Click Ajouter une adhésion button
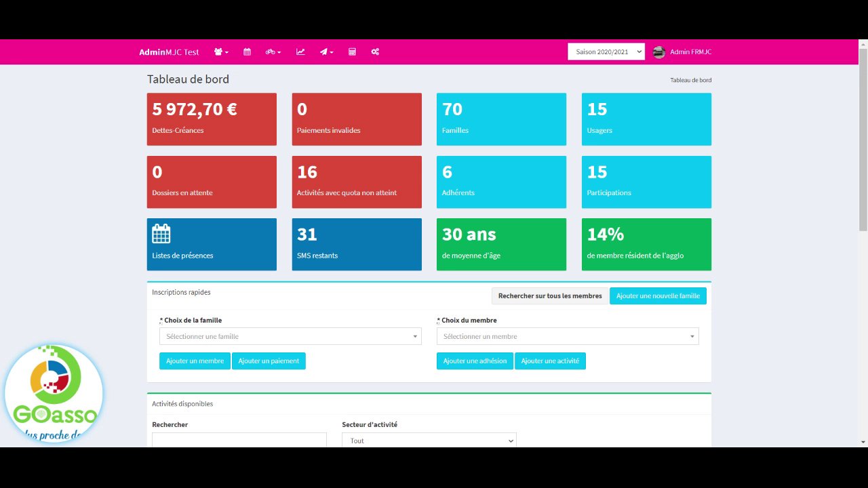Screen dimensions: 868x488 click(x=475, y=361)
